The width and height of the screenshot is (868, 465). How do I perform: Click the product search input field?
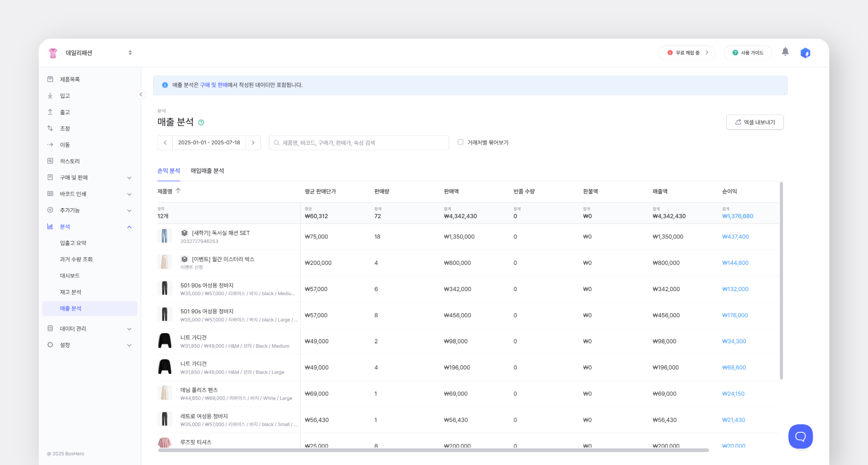coord(359,143)
